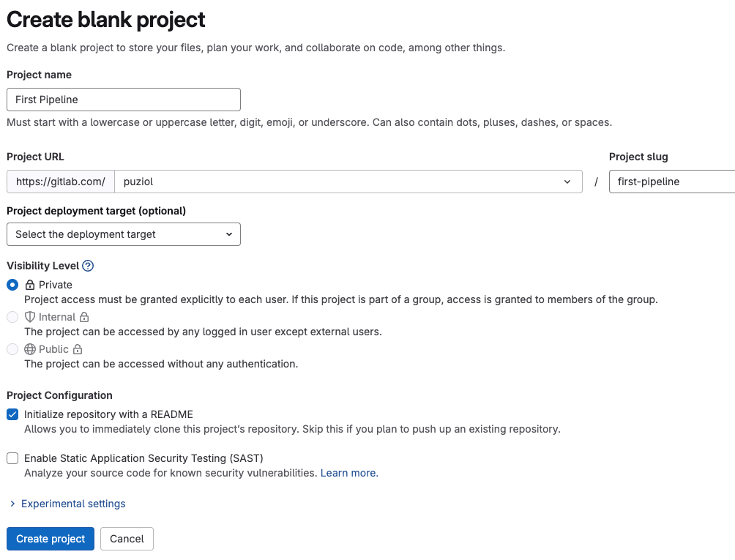The width and height of the screenshot is (735, 560).
Task: Uncheck Initialize repository with a README
Action: 12,414
